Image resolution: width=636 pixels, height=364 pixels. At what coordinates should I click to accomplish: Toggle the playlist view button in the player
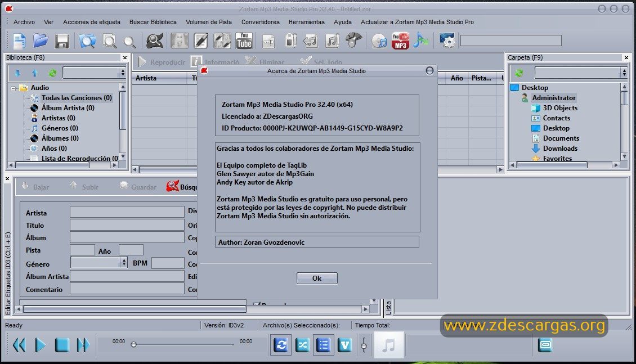(323, 345)
